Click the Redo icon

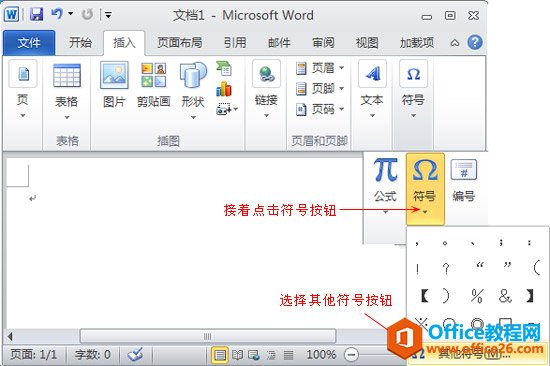tap(87, 15)
